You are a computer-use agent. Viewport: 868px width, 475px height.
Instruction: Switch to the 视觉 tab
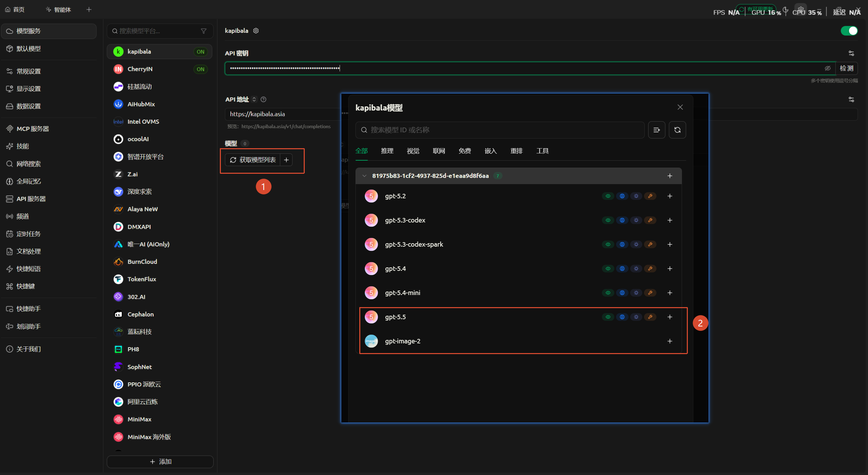[x=413, y=151]
